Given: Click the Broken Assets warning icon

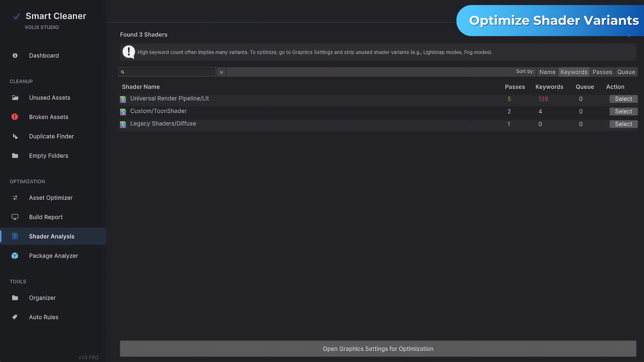Looking at the screenshot, I should [x=16, y=117].
